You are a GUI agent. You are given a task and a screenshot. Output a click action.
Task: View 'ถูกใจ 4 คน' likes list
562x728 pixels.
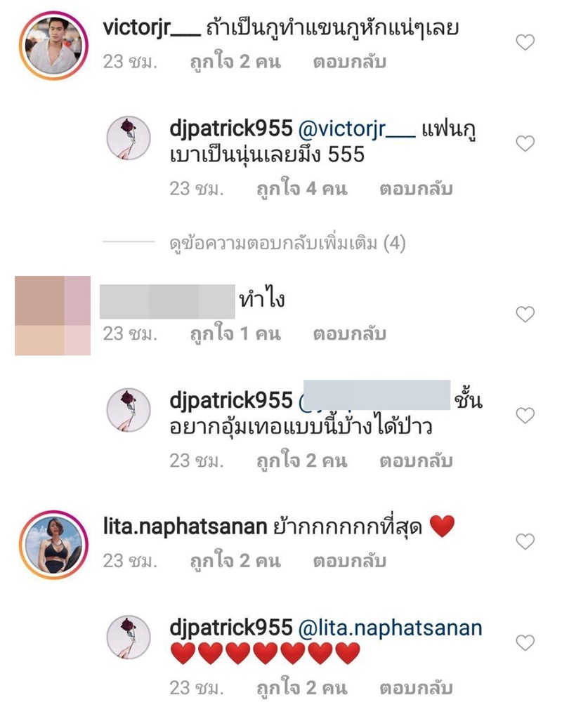(x=302, y=189)
